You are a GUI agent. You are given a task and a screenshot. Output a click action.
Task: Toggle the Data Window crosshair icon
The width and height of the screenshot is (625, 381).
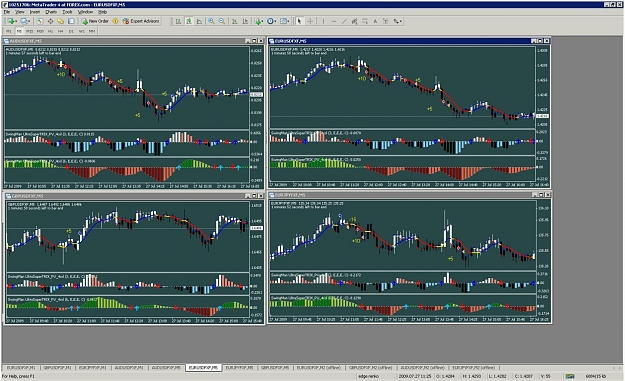click(x=50, y=21)
